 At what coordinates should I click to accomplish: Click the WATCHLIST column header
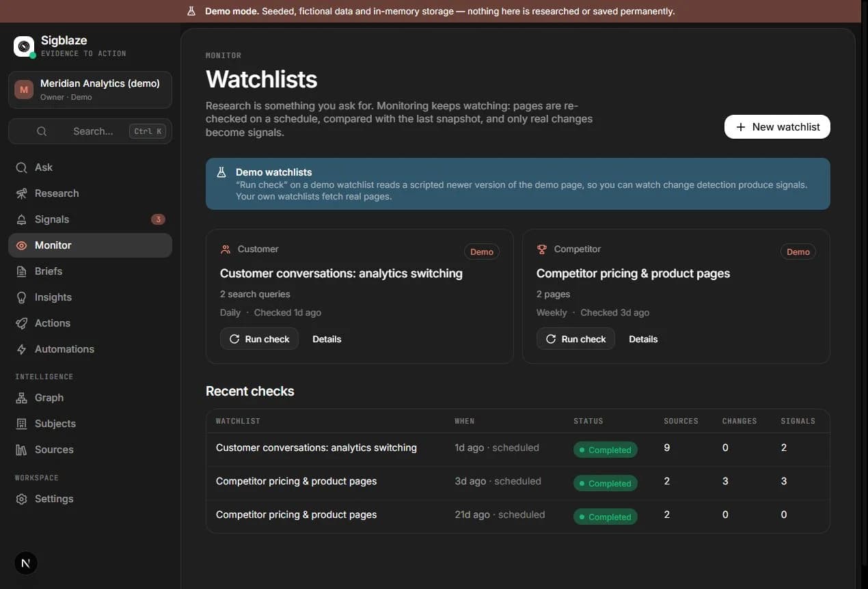coord(238,421)
